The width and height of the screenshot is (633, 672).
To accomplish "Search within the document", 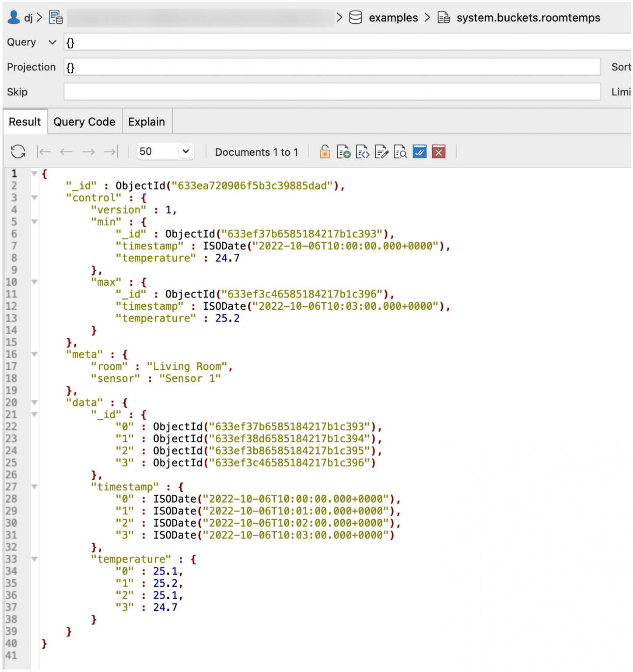I will (400, 152).
